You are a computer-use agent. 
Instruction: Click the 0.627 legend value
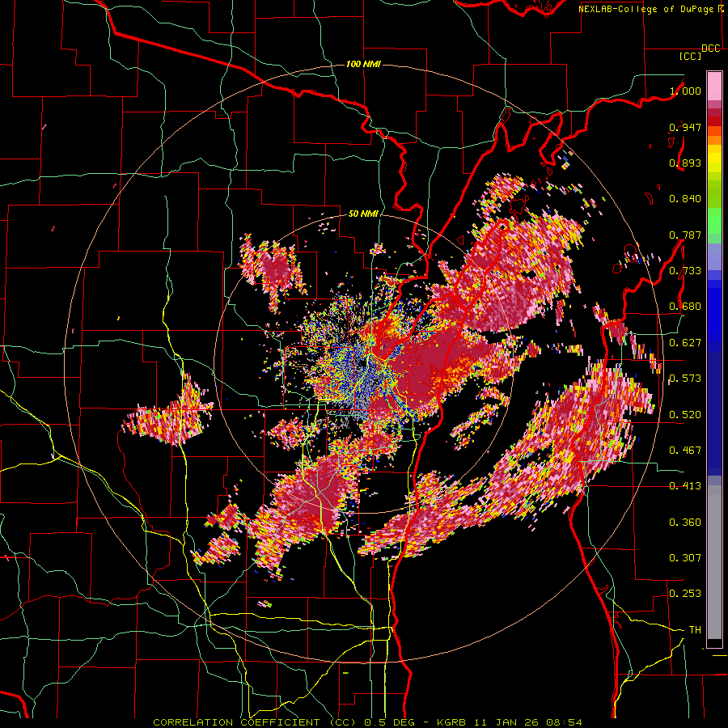[685, 343]
